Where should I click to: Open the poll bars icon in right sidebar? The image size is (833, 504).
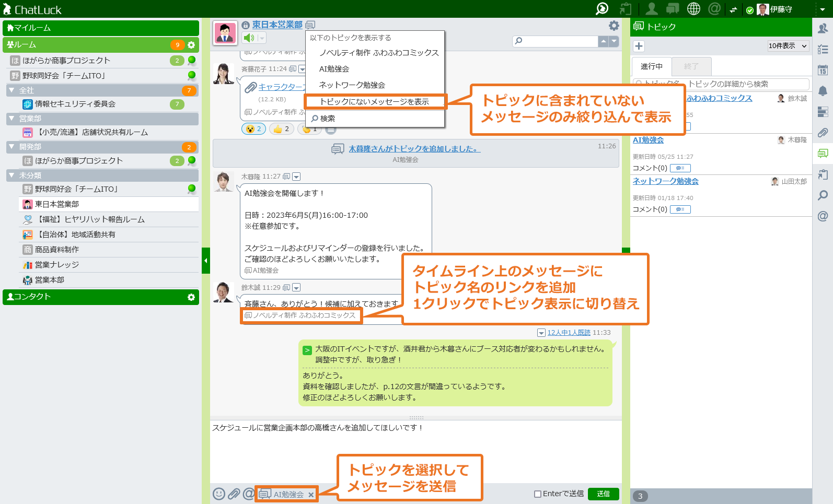(x=823, y=112)
